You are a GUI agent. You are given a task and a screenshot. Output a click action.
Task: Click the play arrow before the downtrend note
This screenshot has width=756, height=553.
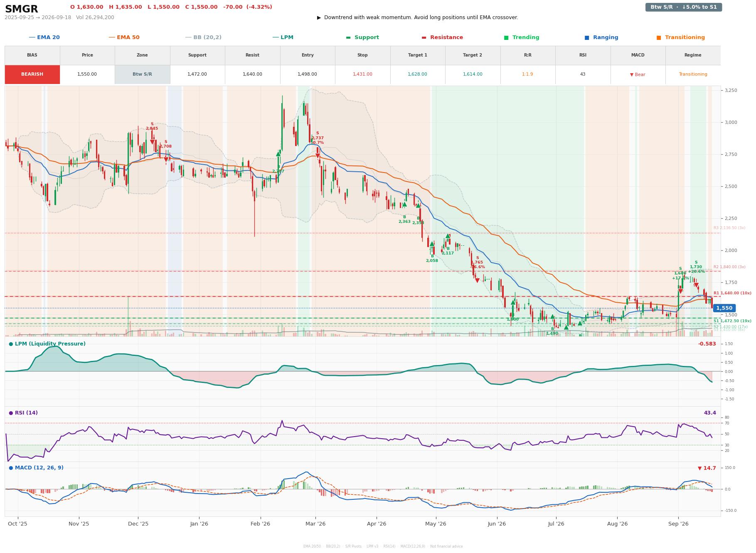point(319,17)
